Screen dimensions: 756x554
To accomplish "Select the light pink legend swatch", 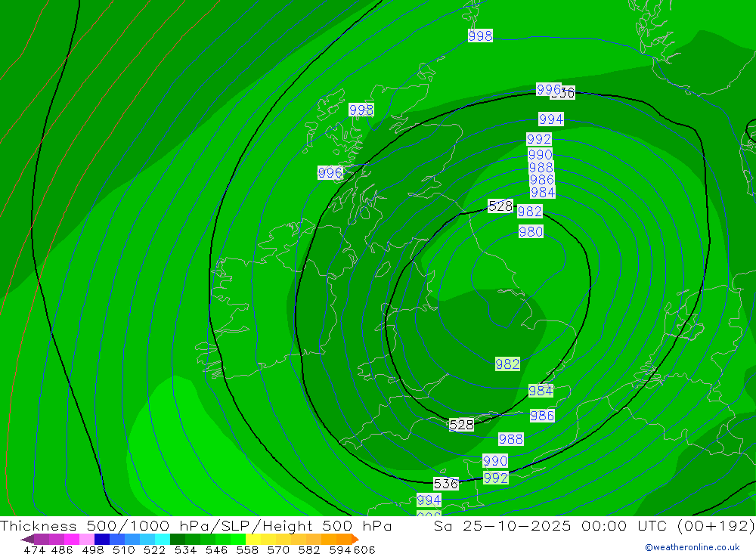I will pyautogui.click(x=87, y=539).
